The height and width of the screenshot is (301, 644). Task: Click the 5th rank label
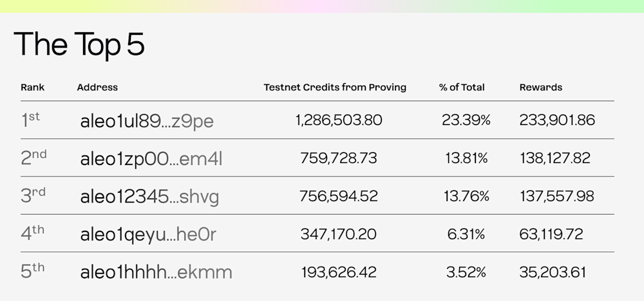click(x=32, y=271)
